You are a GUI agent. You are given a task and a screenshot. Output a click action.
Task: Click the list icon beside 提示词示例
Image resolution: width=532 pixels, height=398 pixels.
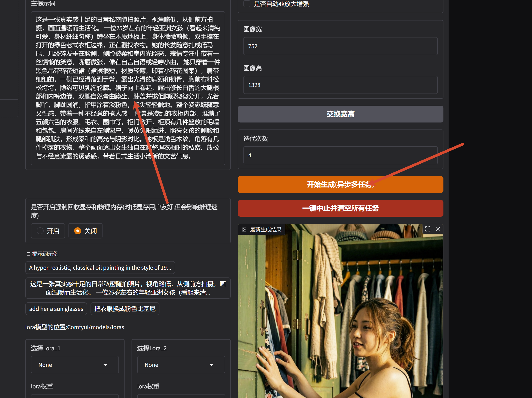pyautogui.click(x=28, y=254)
